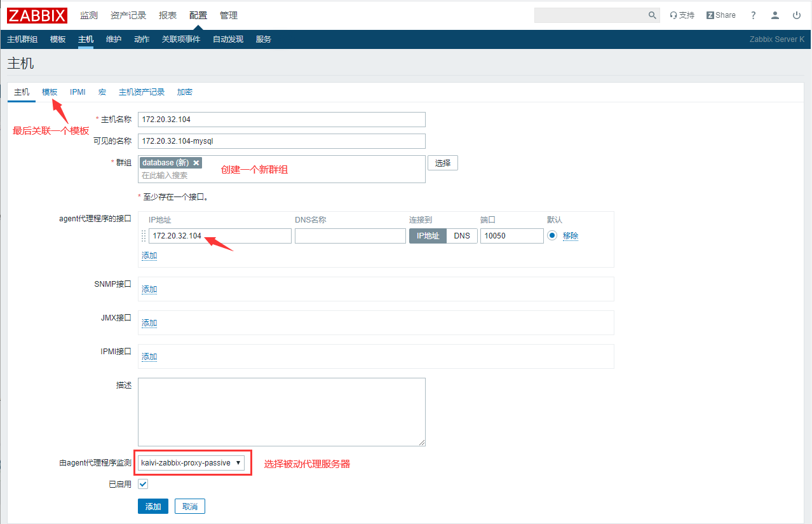The width and height of the screenshot is (812, 524).
Task: Open the 支持 support link
Action: pyautogui.click(x=682, y=15)
